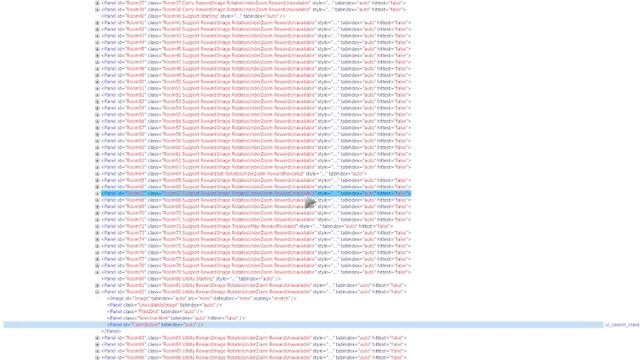640x360 pixels.
Task: Select the Room63 panel row
Action: point(256,167)
